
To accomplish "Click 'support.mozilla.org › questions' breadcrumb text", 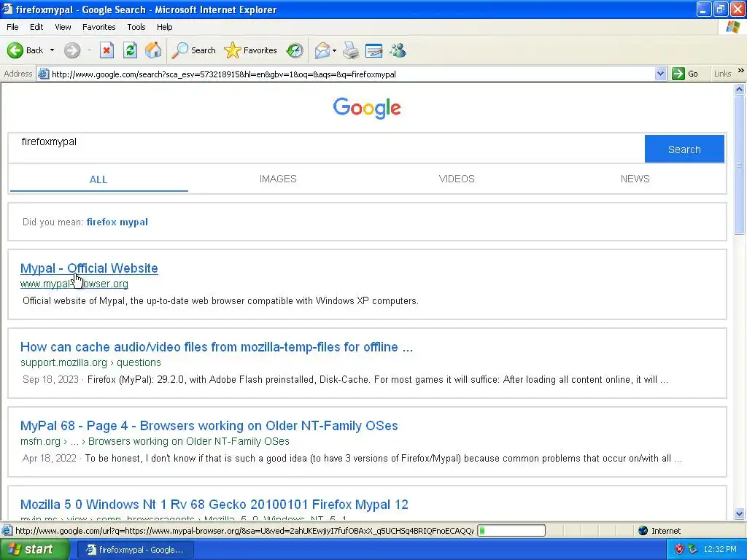I will [90, 362].
